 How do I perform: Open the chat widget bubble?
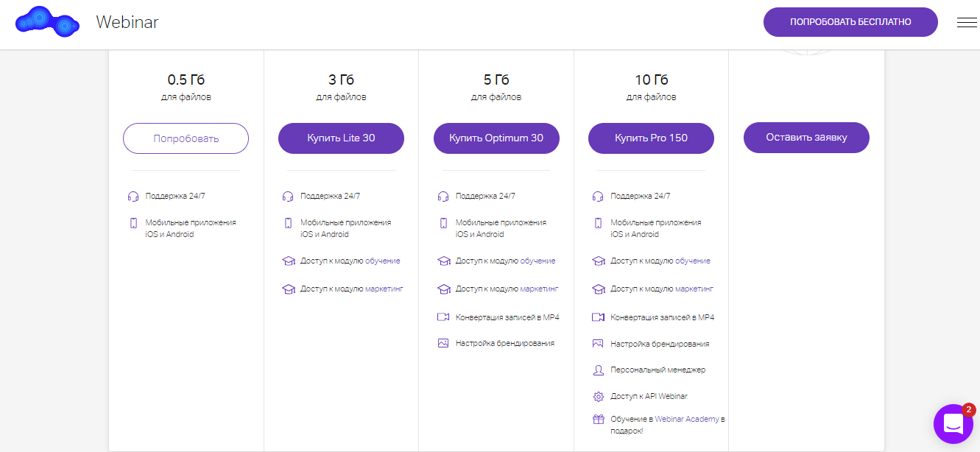pyautogui.click(x=953, y=424)
